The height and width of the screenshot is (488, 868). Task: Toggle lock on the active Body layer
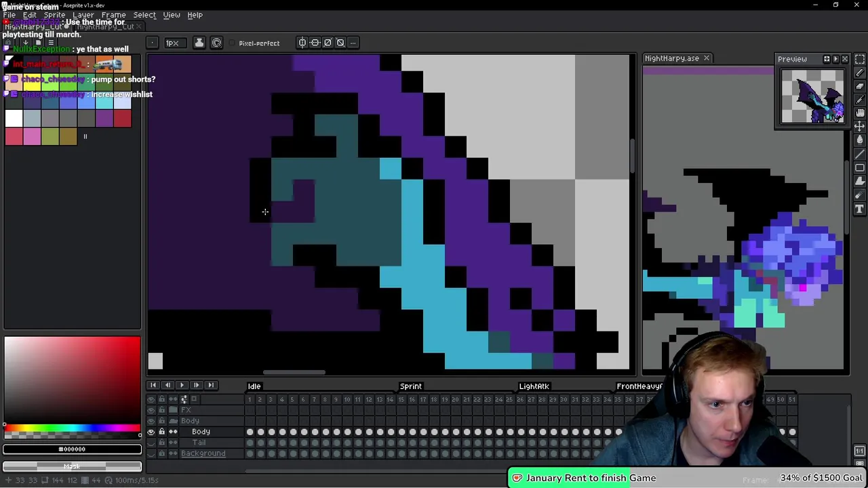click(x=162, y=432)
